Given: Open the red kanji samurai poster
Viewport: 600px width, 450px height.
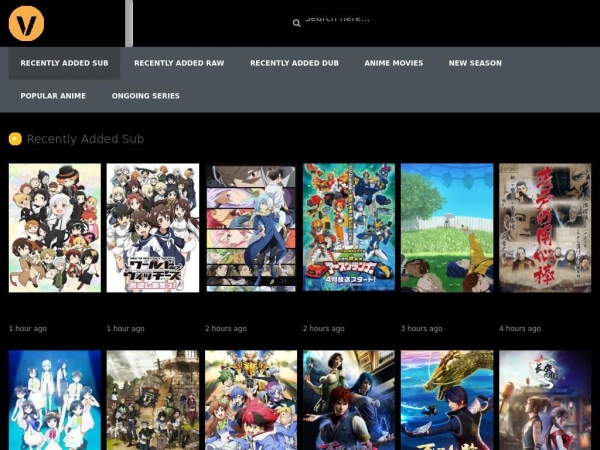Looking at the screenshot, I should pyautogui.click(x=545, y=228).
